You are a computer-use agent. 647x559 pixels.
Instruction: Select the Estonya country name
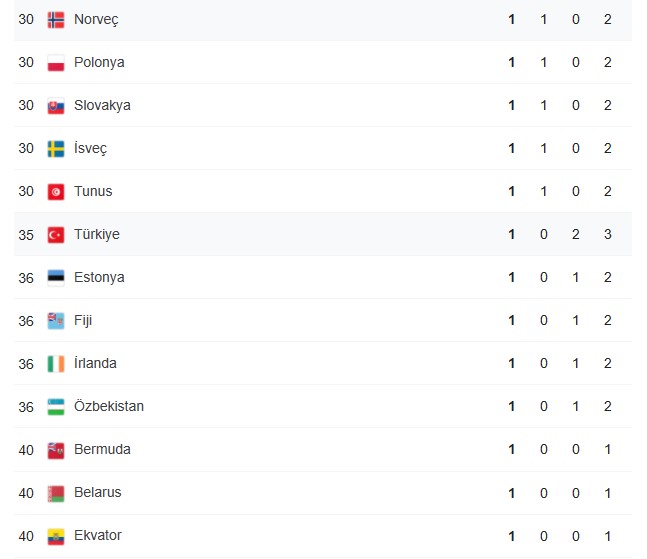pos(99,277)
